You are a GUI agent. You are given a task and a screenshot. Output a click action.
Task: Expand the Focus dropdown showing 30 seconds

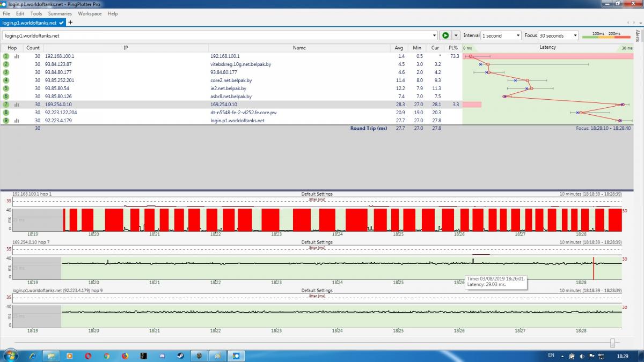click(558, 35)
